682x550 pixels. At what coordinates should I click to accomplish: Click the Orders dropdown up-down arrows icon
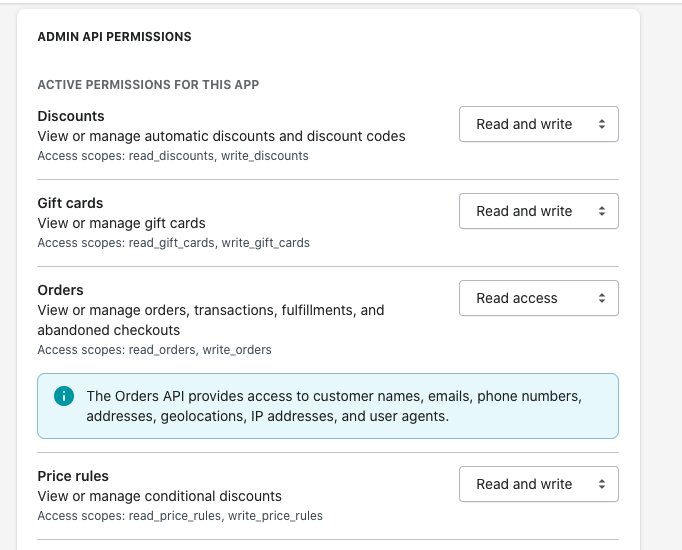pyautogui.click(x=602, y=298)
